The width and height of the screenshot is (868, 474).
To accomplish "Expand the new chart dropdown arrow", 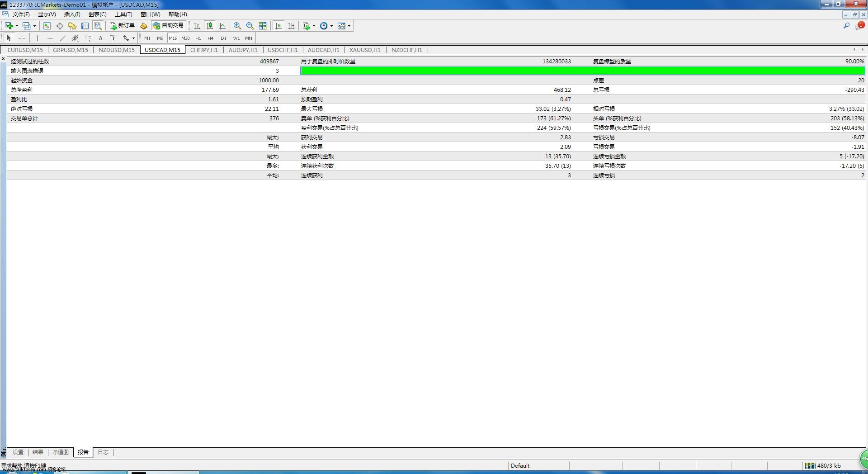I will pos(17,26).
